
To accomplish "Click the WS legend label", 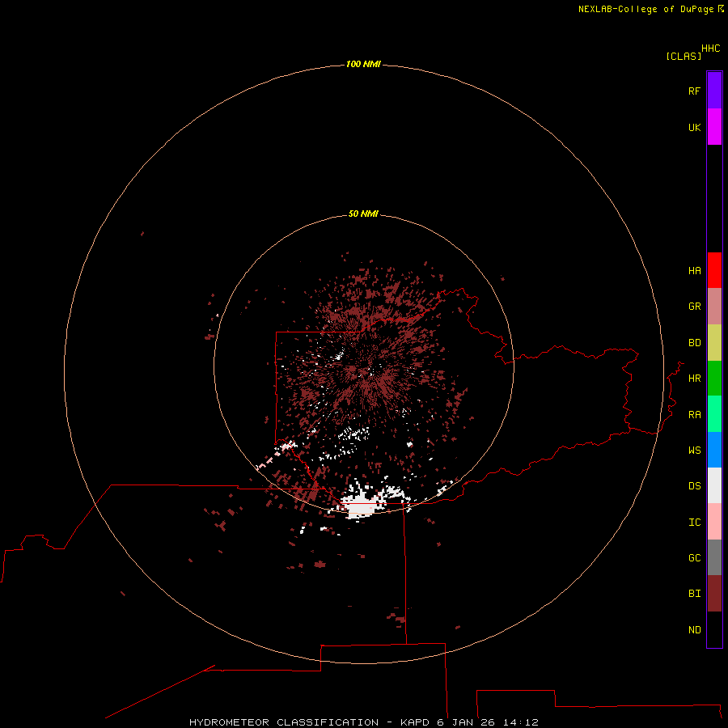I will tap(694, 450).
